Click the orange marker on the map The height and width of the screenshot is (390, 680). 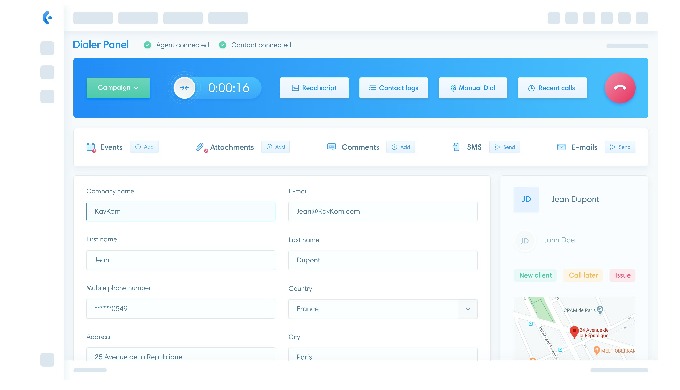point(597,350)
